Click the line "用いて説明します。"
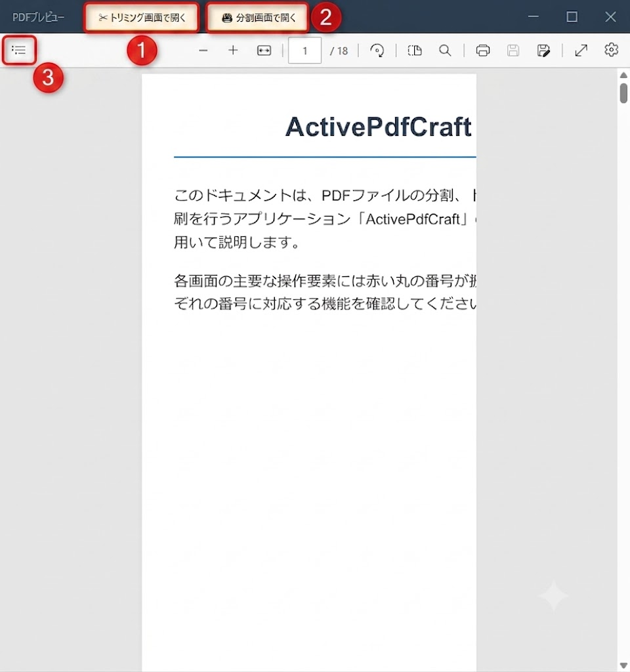Viewport: 630px width, 672px height. pyautogui.click(x=237, y=243)
